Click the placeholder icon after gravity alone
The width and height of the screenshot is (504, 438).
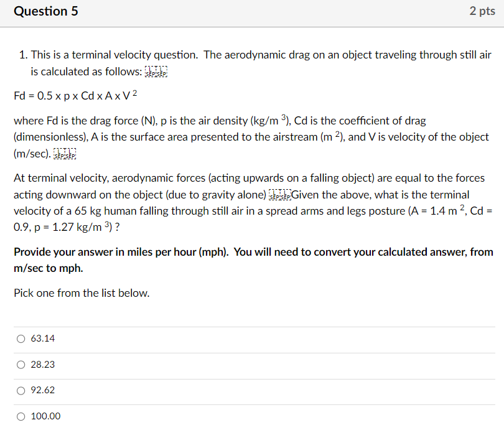point(281,195)
